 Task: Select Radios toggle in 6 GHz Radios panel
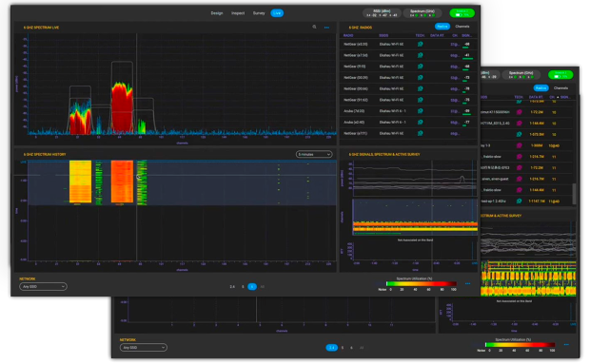(442, 27)
